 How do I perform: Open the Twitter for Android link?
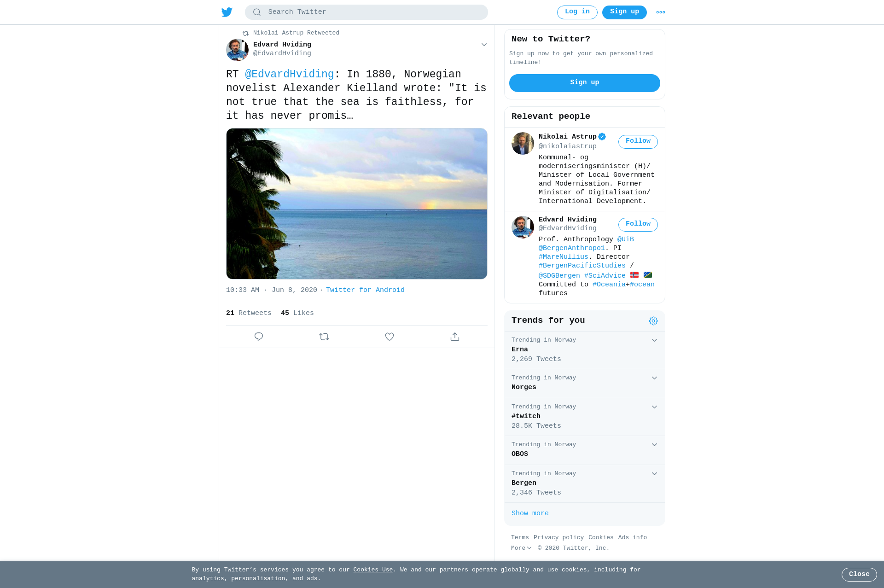coord(365,290)
